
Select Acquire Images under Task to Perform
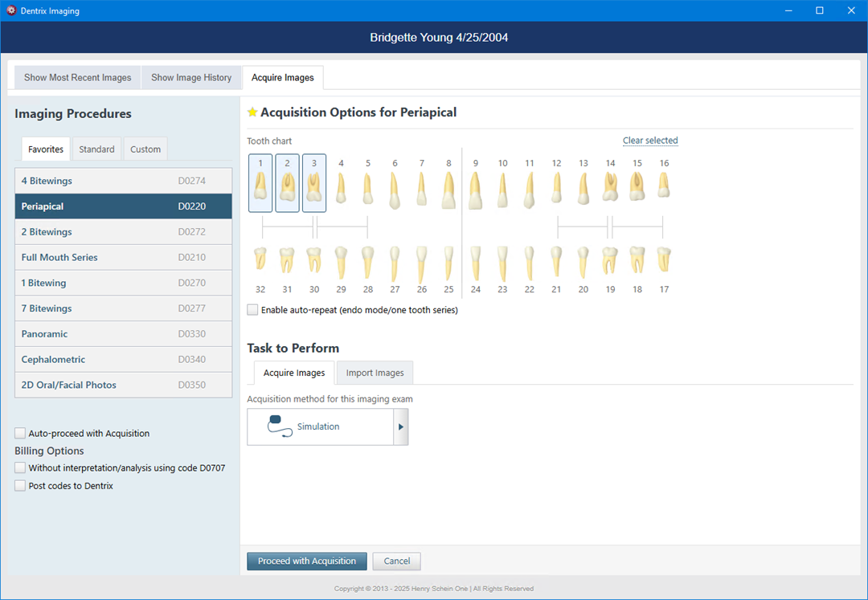click(294, 373)
